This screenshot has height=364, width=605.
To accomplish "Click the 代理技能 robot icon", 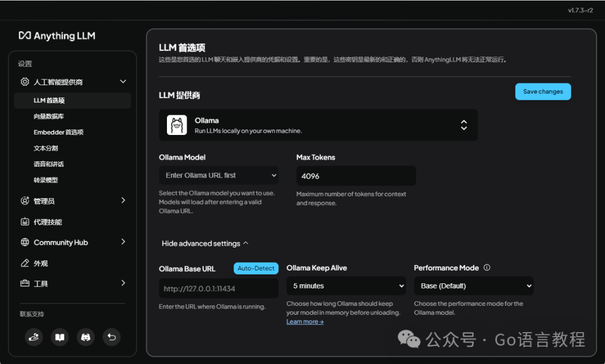I will tap(25, 222).
